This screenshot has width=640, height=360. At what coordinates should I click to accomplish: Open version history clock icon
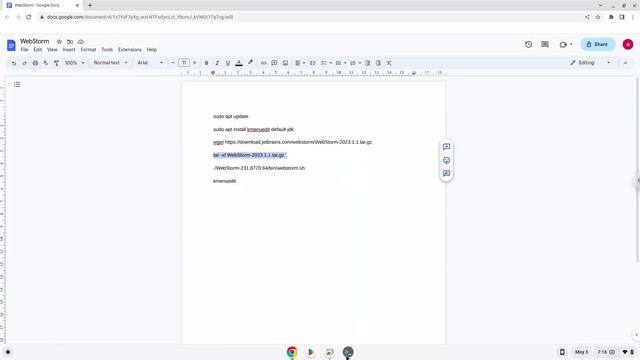point(529,44)
